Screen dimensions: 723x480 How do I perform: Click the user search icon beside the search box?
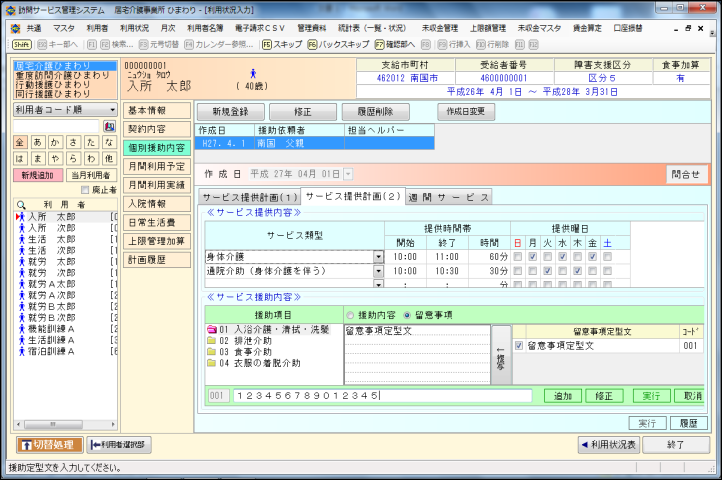coord(109,126)
